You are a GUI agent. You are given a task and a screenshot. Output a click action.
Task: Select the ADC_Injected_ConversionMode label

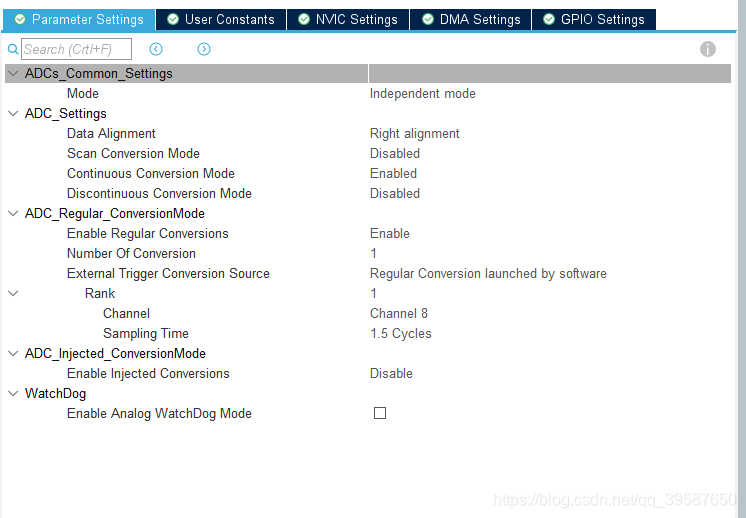(115, 353)
